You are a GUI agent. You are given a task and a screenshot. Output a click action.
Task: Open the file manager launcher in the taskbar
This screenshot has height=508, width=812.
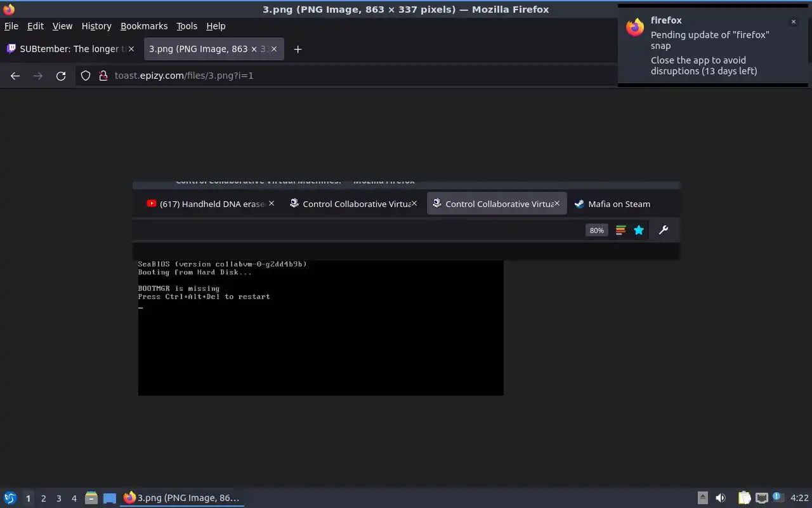click(91, 498)
